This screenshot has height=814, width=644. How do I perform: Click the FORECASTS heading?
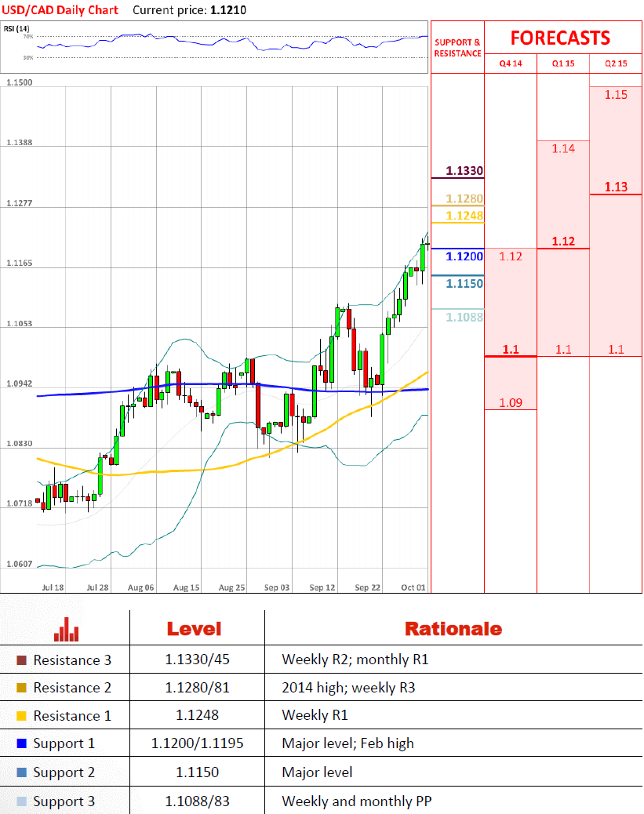(x=560, y=38)
